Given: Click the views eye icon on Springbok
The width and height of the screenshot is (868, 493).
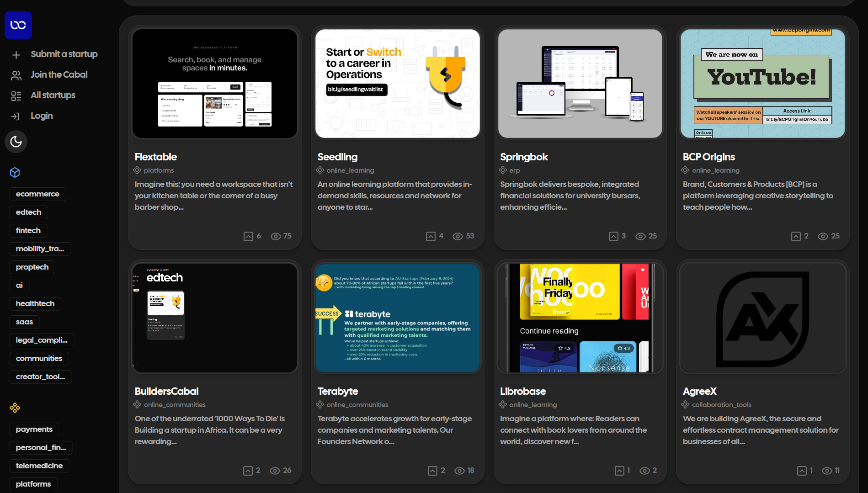Looking at the screenshot, I should (x=640, y=236).
